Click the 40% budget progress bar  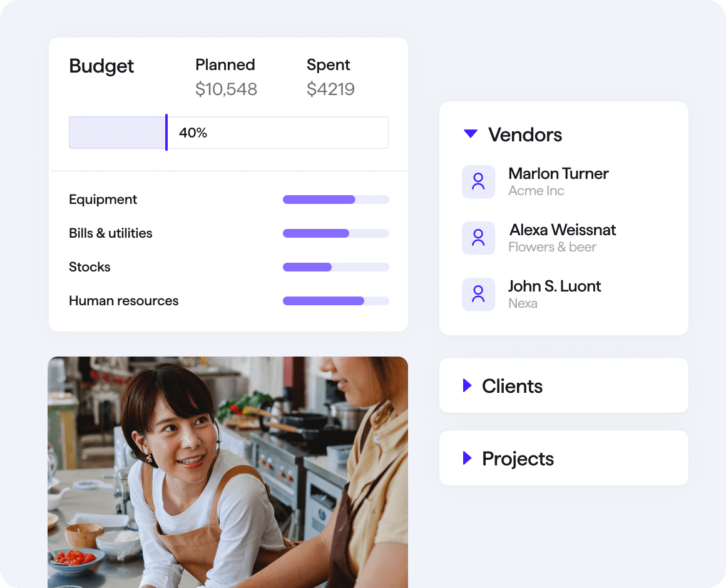[x=228, y=133]
